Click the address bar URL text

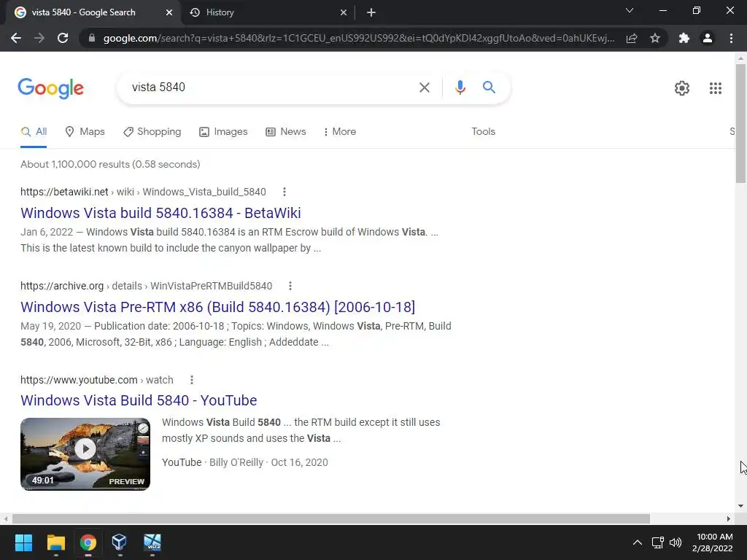point(358,38)
